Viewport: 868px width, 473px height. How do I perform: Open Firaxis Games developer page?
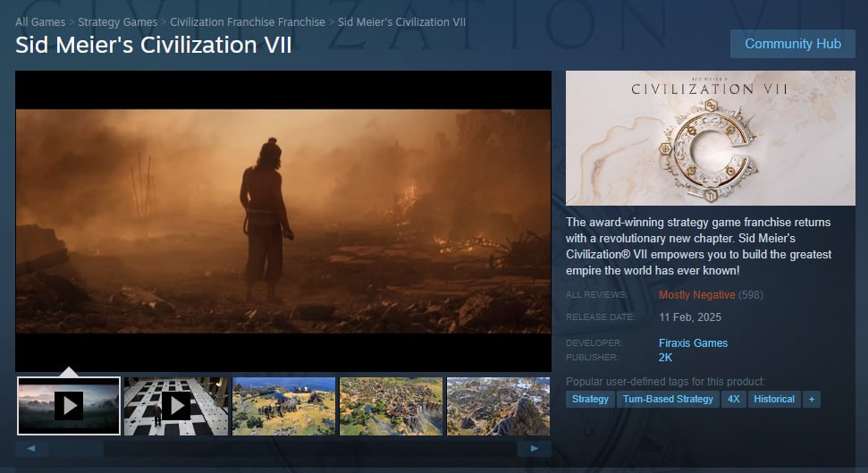[x=693, y=342]
